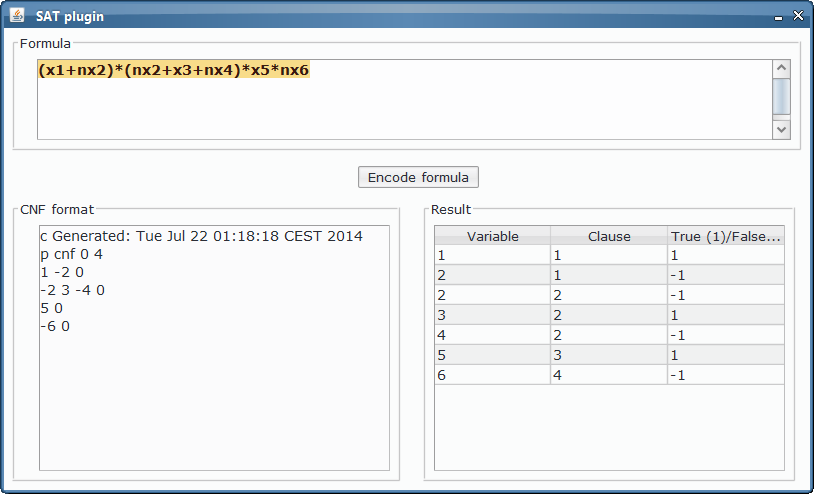This screenshot has height=494, width=814.
Task: Click the '-2 3 -4 0' clause line
Action: tap(72, 290)
